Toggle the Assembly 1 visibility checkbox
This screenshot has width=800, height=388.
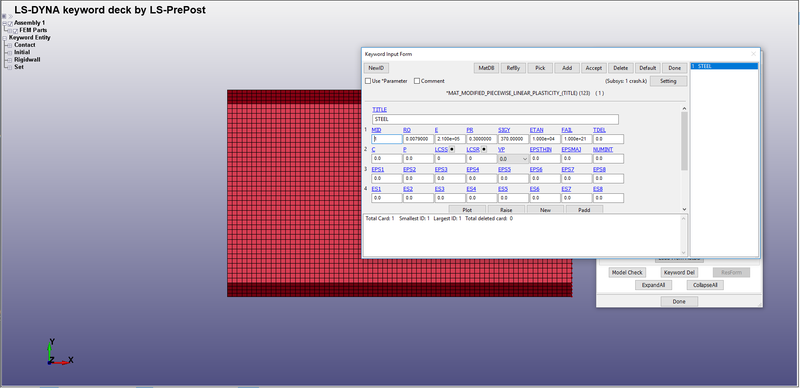click(x=11, y=23)
